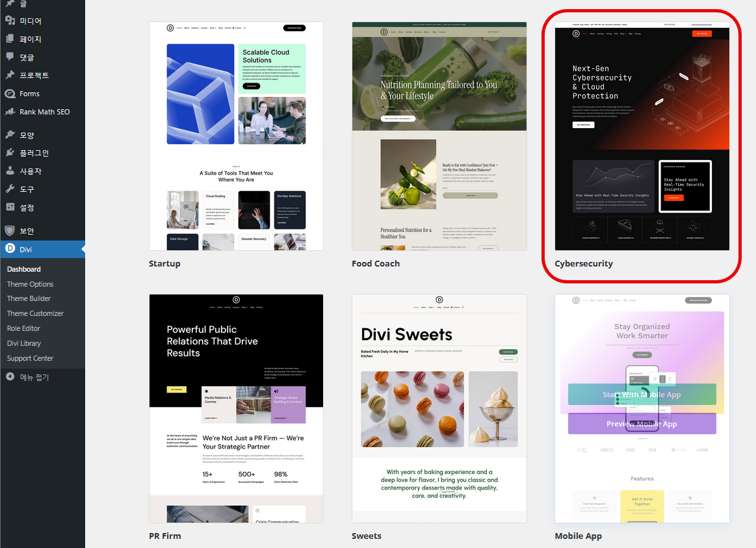The width and height of the screenshot is (756, 548).
Task: Click the Divi logo icon
Action: [x=10, y=249]
